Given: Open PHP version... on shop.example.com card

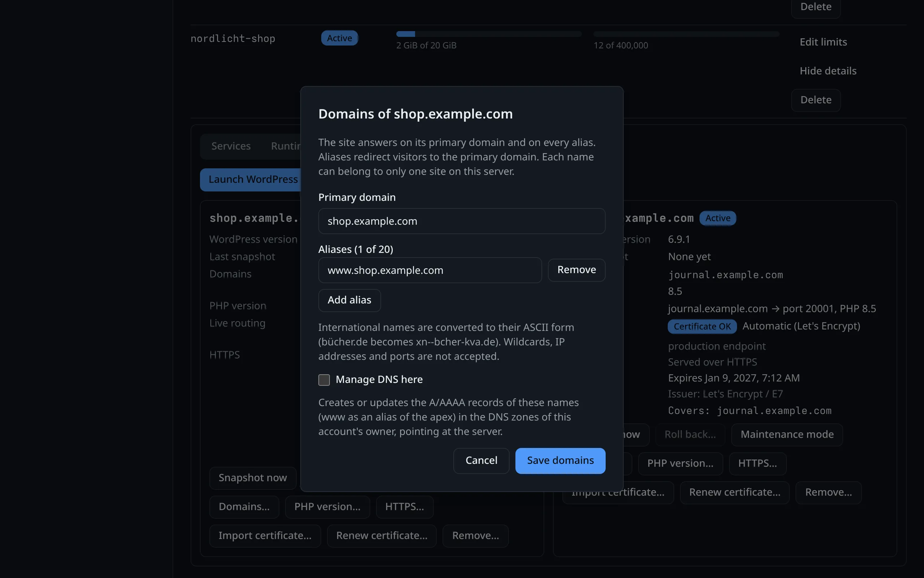Looking at the screenshot, I should point(327,507).
